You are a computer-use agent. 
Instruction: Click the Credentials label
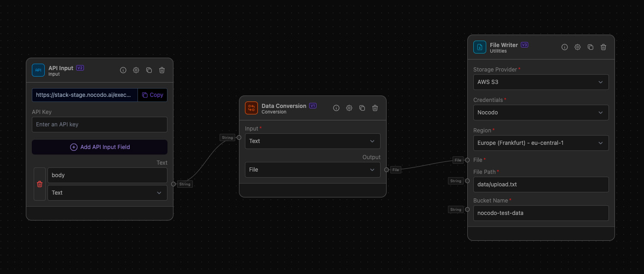tap(488, 100)
